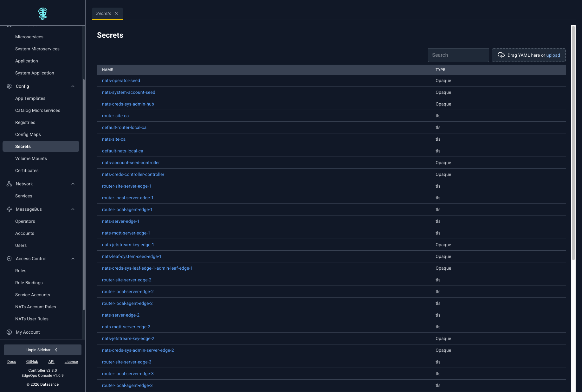This screenshot has height=392, width=582.
Task: Unpin the sidebar
Action: tap(42, 350)
